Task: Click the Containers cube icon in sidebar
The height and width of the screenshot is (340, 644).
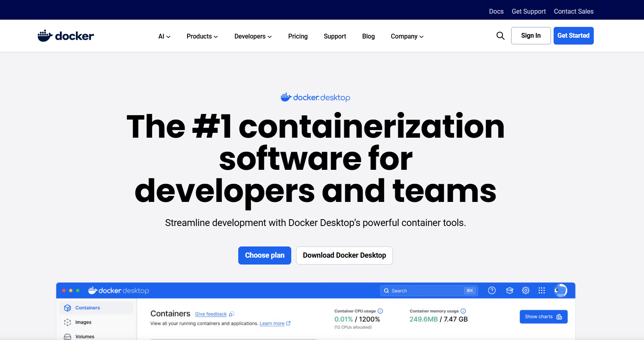Action: coord(67,308)
